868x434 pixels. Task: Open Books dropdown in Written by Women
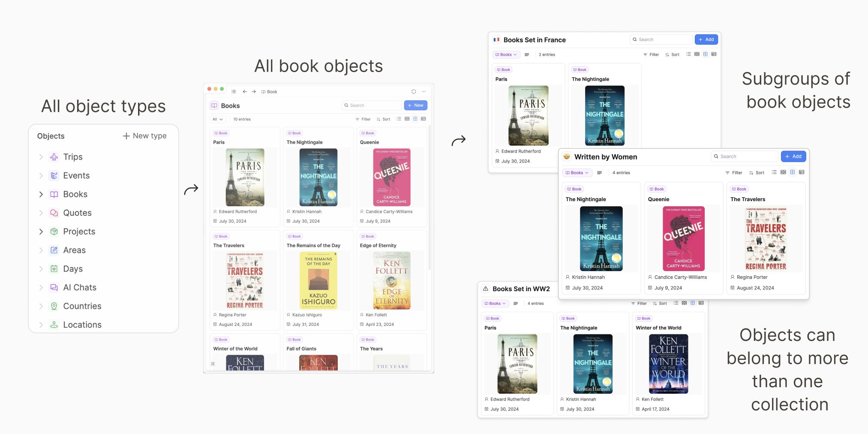pos(577,173)
